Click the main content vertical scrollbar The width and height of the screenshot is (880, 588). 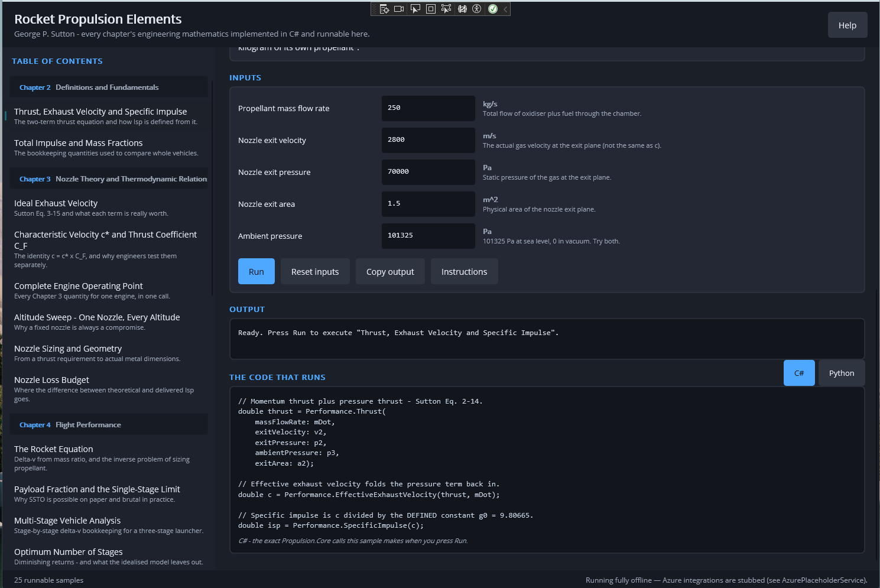click(877, 424)
